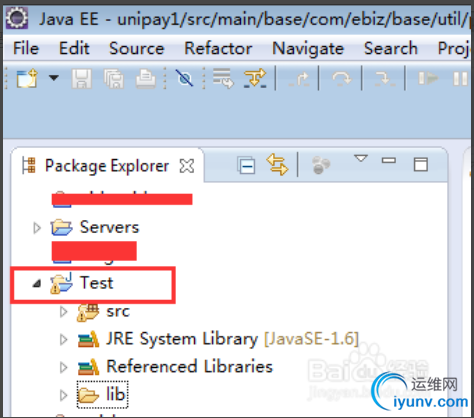Close the Package Explorer view tab

tap(187, 166)
